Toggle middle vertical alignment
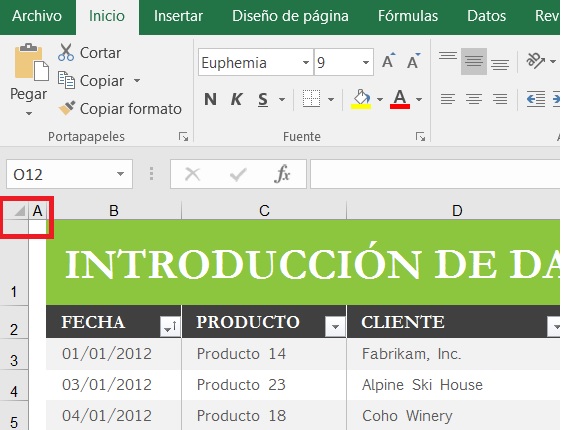561x430 pixels. (x=474, y=61)
